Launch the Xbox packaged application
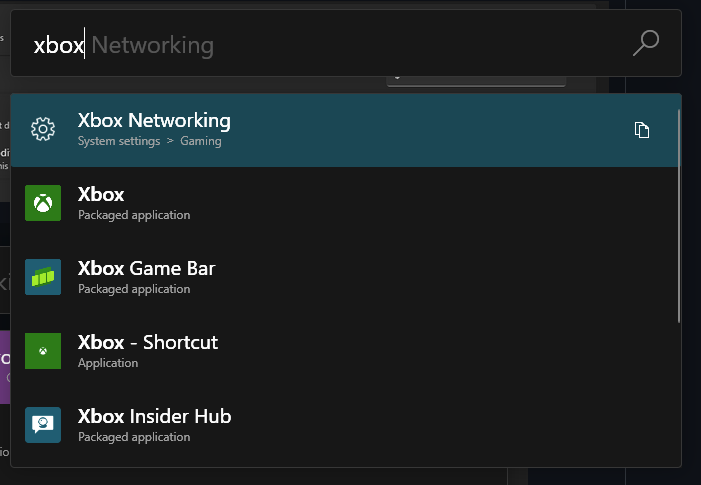 tap(346, 203)
